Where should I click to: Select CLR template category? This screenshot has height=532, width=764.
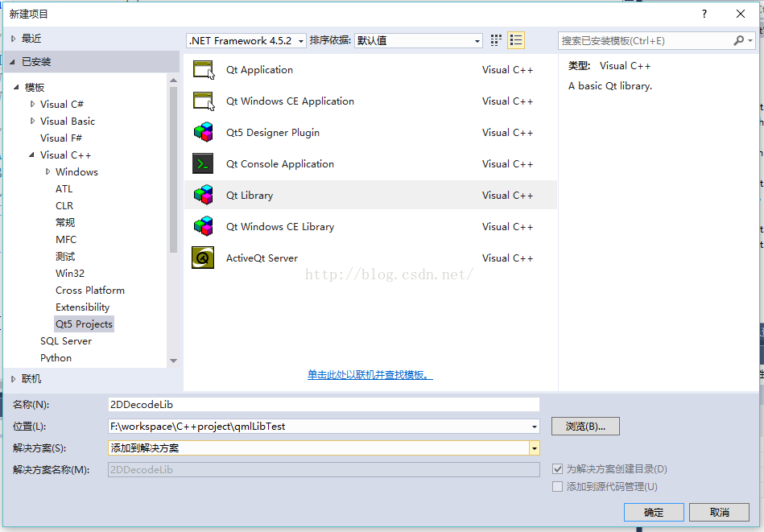[64, 205]
